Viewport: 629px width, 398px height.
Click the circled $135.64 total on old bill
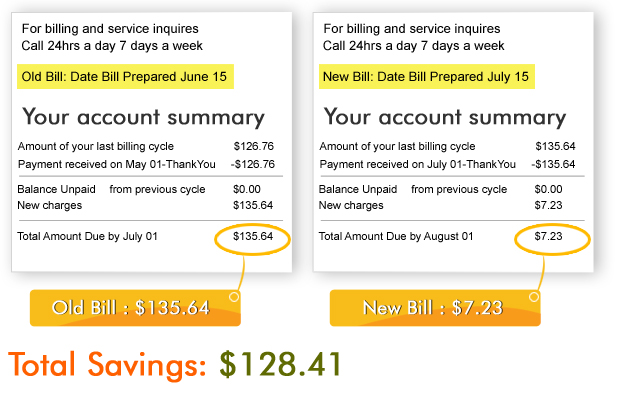[253, 236]
